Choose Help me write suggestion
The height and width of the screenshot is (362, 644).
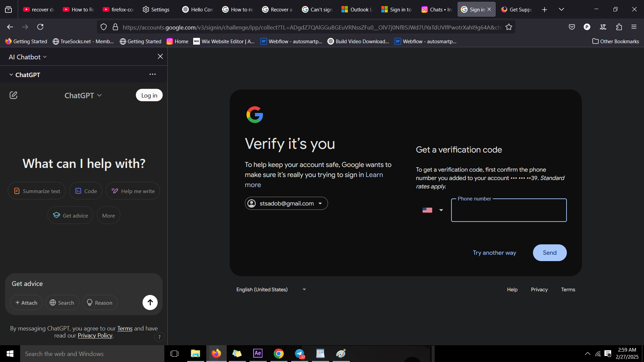click(133, 191)
